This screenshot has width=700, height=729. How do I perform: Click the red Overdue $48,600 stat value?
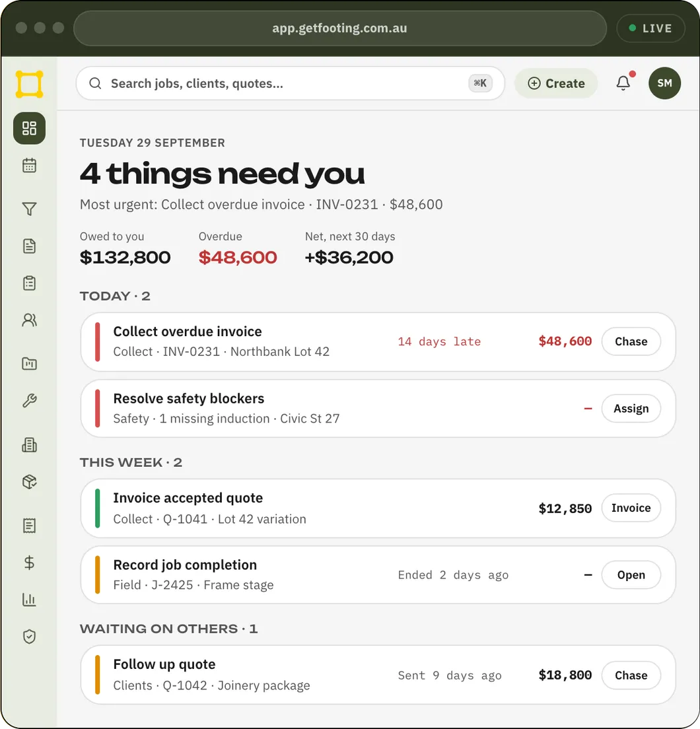click(238, 257)
